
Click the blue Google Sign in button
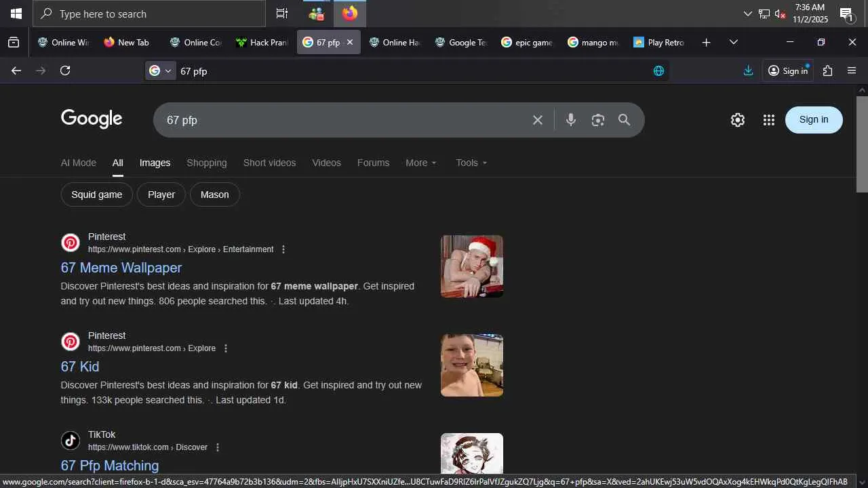click(814, 120)
